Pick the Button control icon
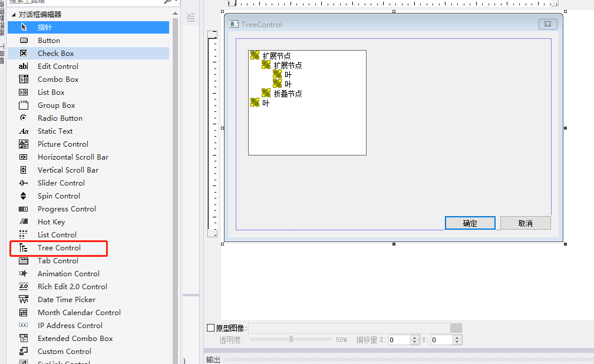 (24, 40)
